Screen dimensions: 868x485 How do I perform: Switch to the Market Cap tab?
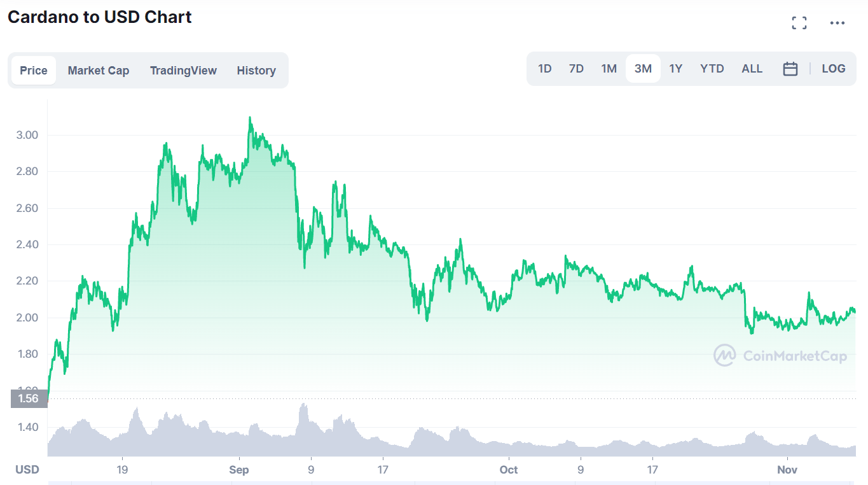tap(98, 71)
